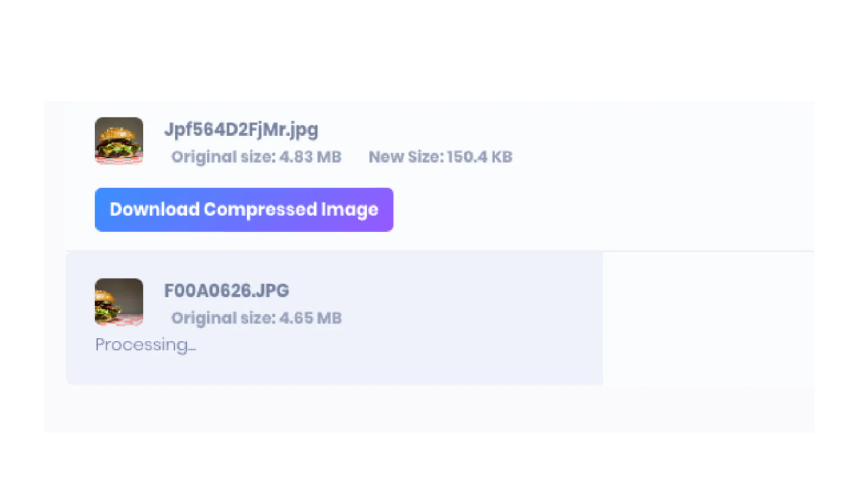The height and width of the screenshot is (488, 868).
Task: Click the 'Original size: 4.83 MB' label
Action: coord(256,157)
